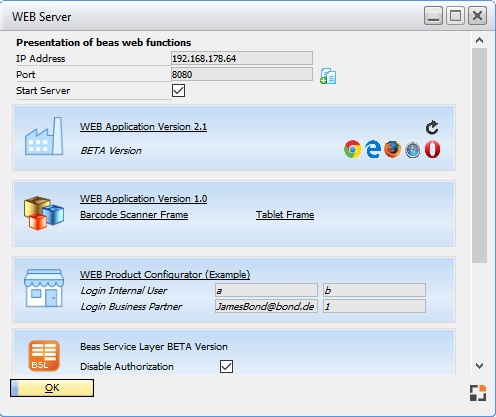Open WEB Application Version 1.0 link
This screenshot has height=417, width=496.
pyautogui.click(x=143, y=199)
